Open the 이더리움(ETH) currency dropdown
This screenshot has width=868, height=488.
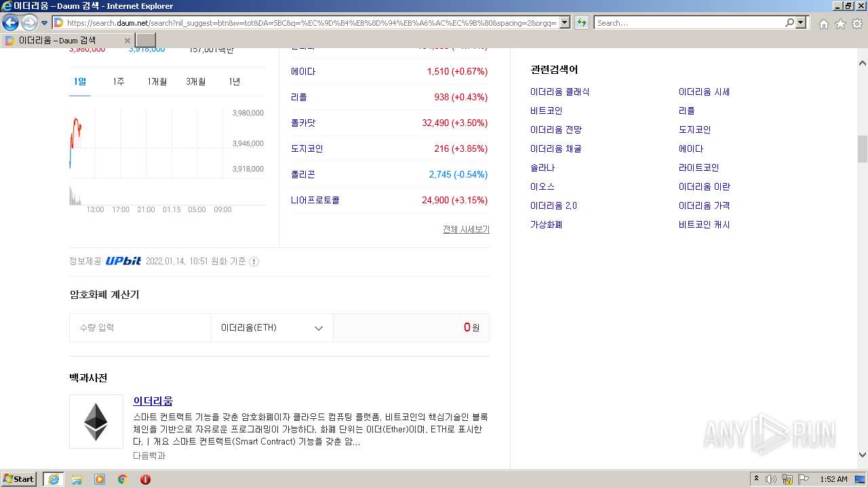[x=272, y=328]
